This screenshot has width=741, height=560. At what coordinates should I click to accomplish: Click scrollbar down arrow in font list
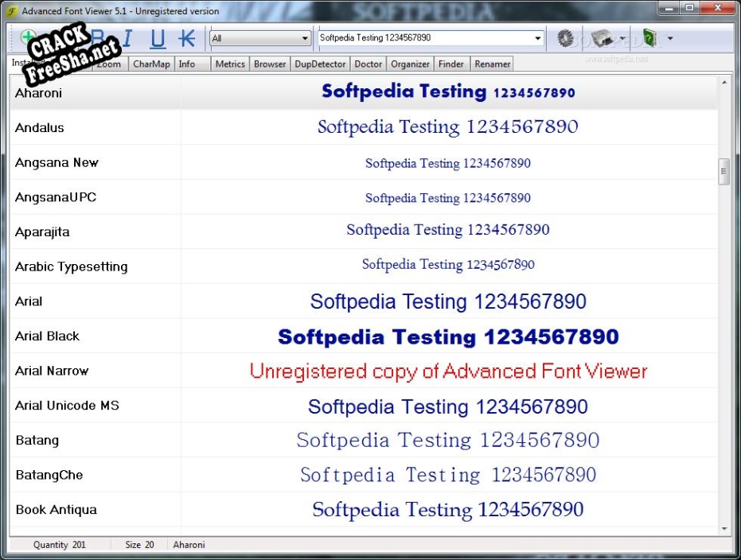[723, 528]
